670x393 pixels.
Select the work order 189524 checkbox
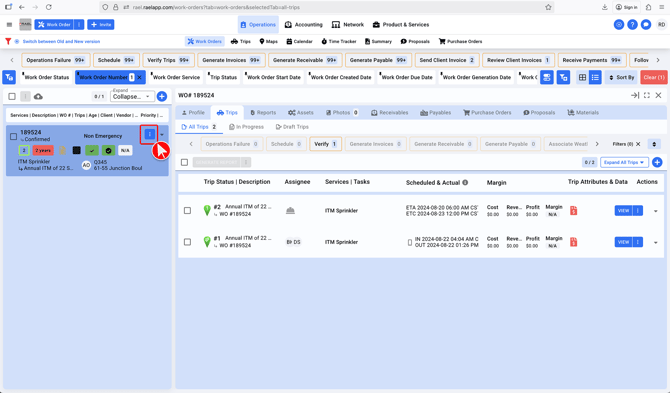pos(13,137)
